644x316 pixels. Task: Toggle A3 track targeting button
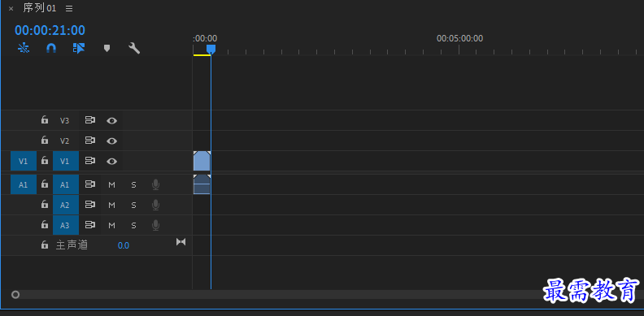pos(66,225)
